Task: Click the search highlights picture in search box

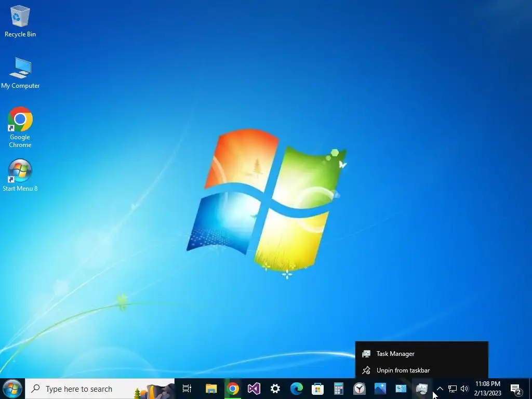Action: tap(154, 391)
